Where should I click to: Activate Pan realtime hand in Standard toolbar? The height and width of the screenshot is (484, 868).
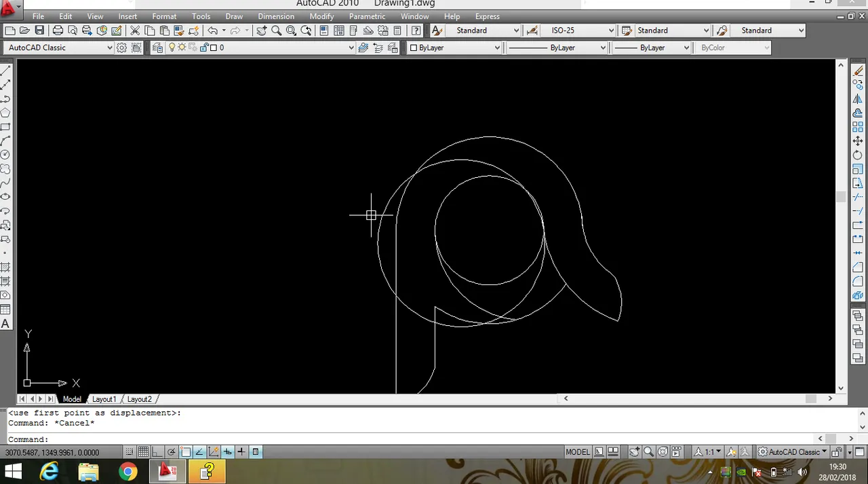pyautogui.click(x=262, y=31)
